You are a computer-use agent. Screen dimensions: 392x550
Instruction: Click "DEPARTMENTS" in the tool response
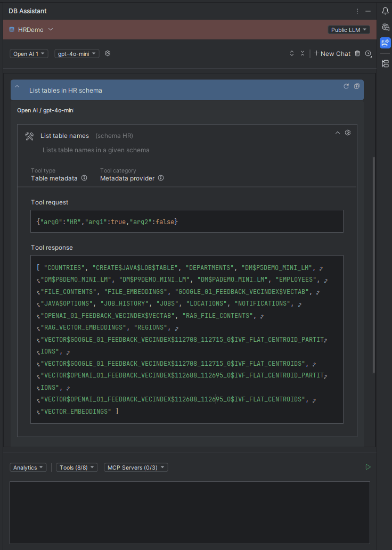pos(209,268)
